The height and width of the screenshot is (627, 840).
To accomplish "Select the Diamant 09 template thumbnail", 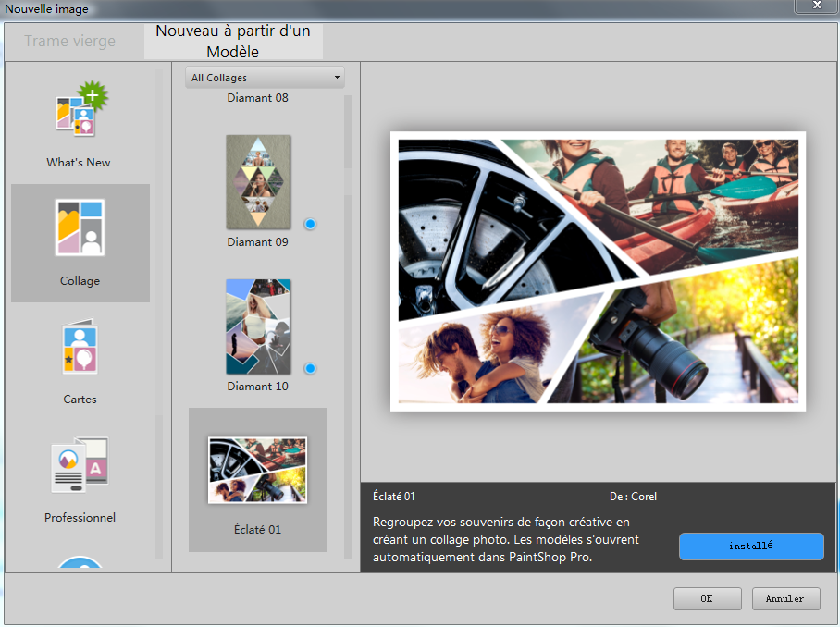I will [x=258, y=182].
